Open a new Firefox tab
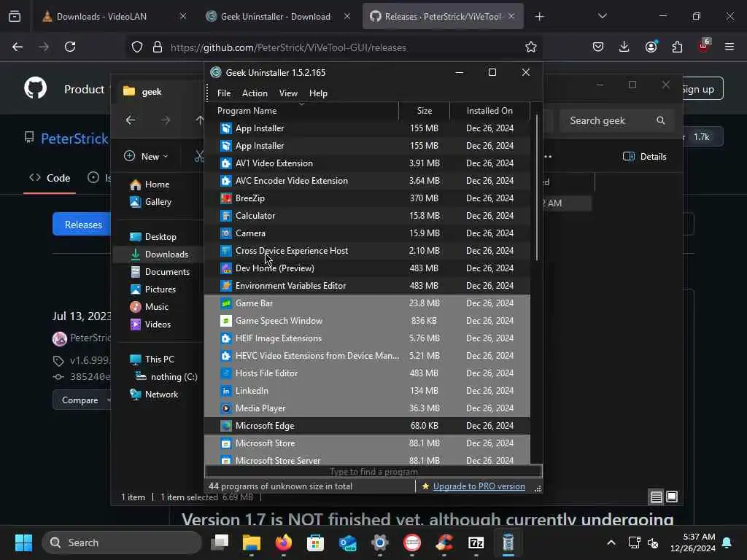Viewport: 747px width, 560px height. (x=539, y=17)
